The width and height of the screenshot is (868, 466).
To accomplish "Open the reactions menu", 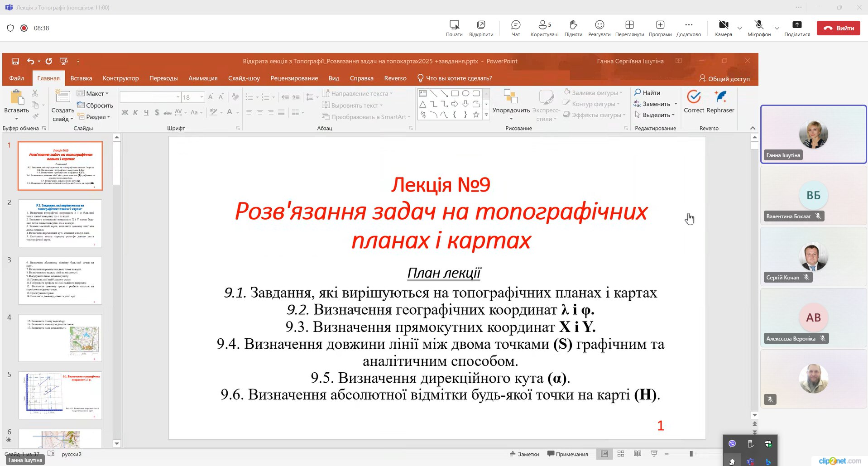I will [x=599, y=28].
